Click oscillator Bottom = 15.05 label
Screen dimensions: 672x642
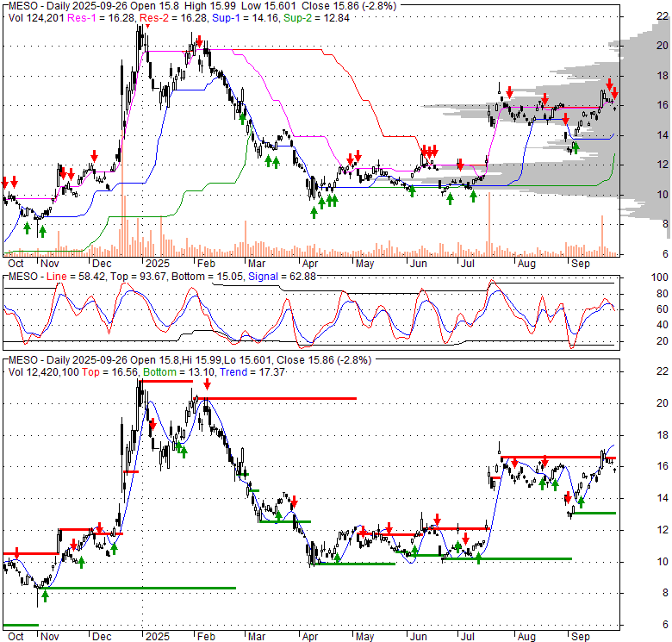tap(208, 277)
